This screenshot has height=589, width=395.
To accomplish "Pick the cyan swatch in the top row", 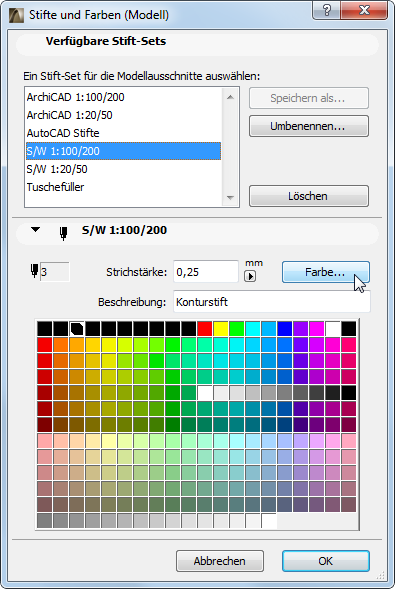I will coord(253,329).
